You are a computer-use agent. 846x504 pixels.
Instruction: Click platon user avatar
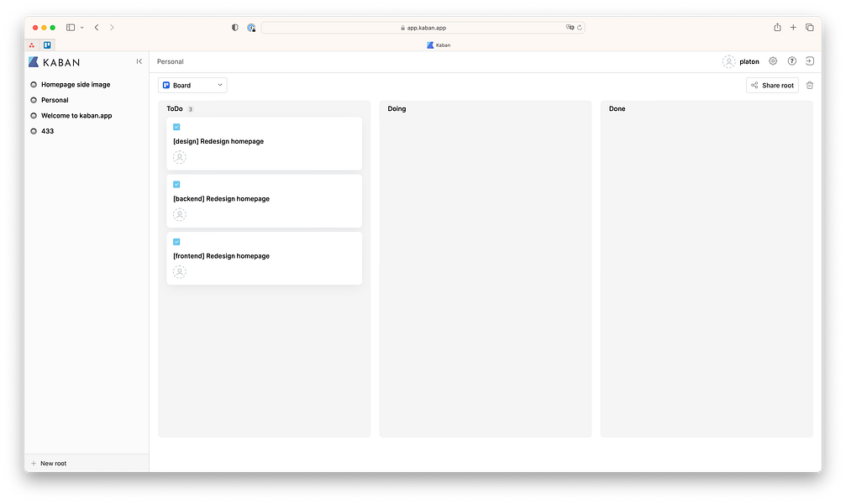coord(728,61)
